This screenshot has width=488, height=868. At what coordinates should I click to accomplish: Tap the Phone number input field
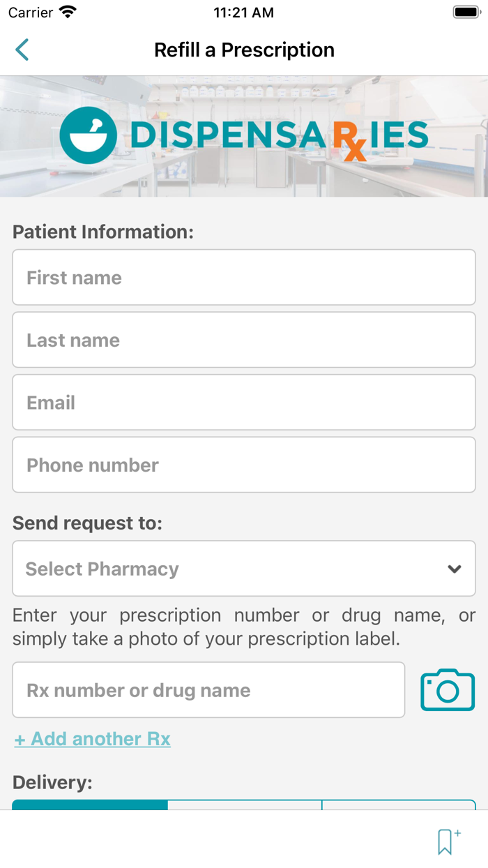point(244,465)
